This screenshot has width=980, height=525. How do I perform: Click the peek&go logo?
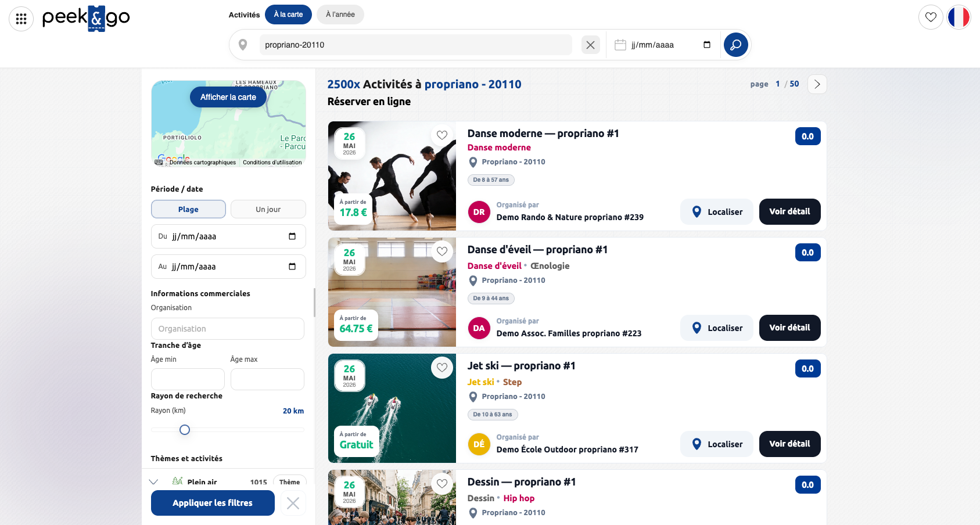[86, 18]
